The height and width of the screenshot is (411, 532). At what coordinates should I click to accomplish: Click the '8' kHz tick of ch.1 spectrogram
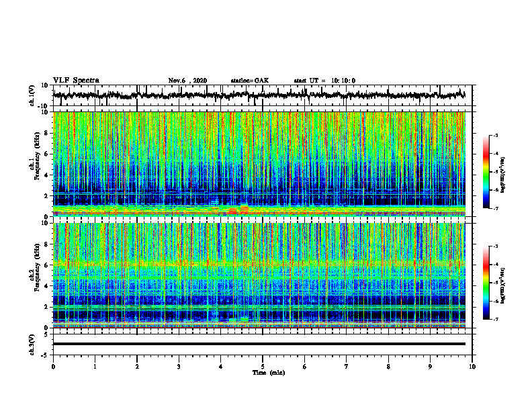point(46,133)
